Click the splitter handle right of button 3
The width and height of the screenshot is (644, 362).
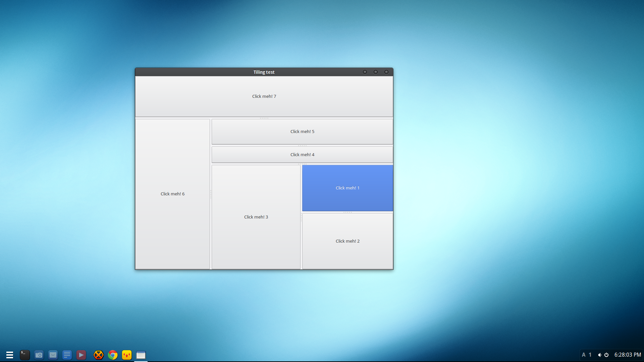pyautogui.click(x=301, y=217)
